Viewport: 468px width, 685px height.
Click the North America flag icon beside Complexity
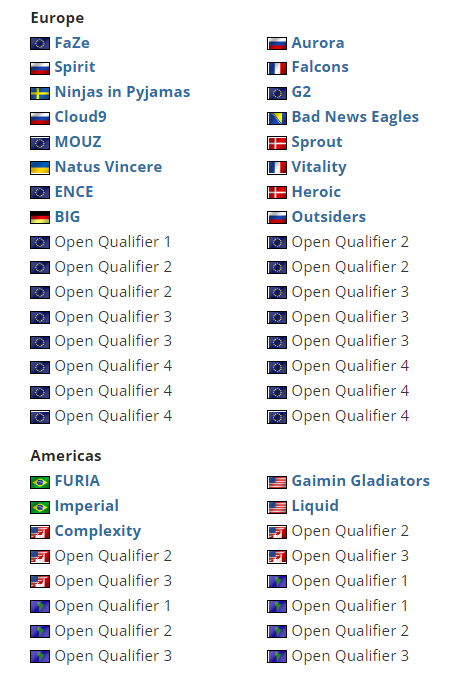[x=40, y=532]
